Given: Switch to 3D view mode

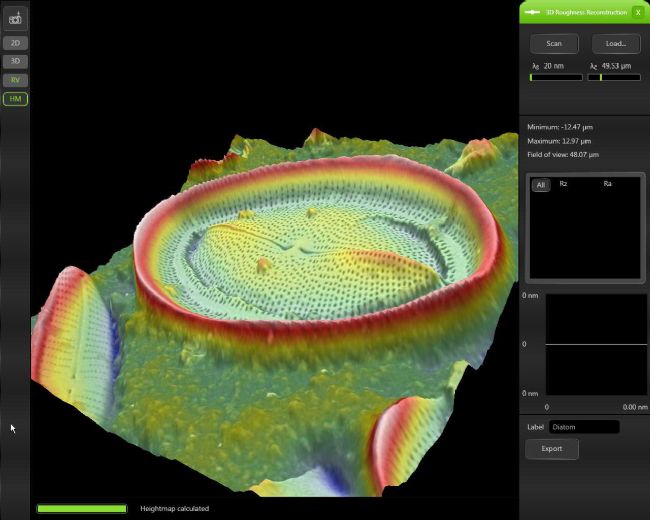Looking at the screenshot, I should 15,61.
